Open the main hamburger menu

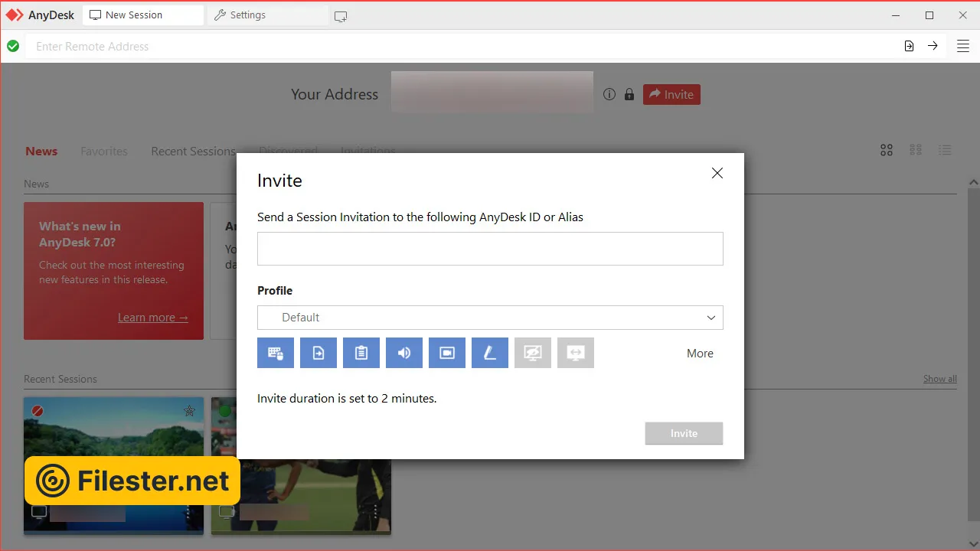[x=963, y=46]
